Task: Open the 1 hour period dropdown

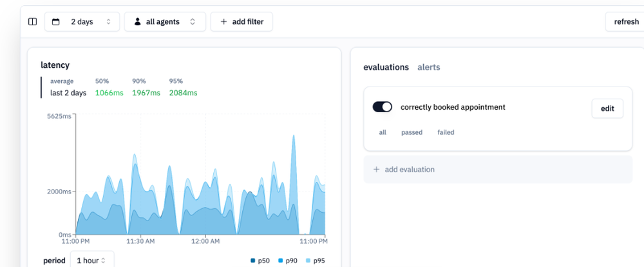Action: [x=92, y=261]
